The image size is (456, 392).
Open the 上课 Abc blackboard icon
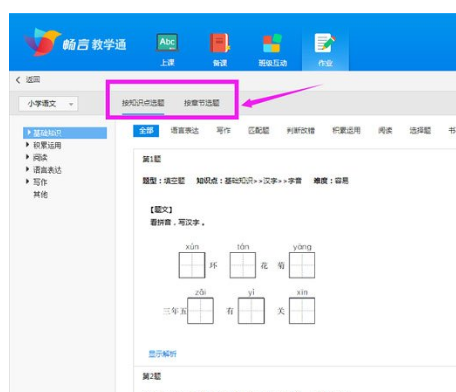167,43
